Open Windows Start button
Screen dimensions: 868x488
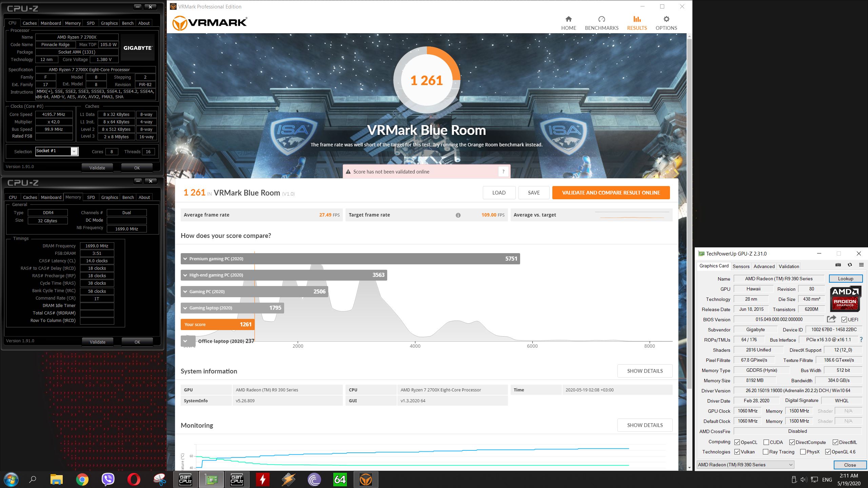(11, 480)
